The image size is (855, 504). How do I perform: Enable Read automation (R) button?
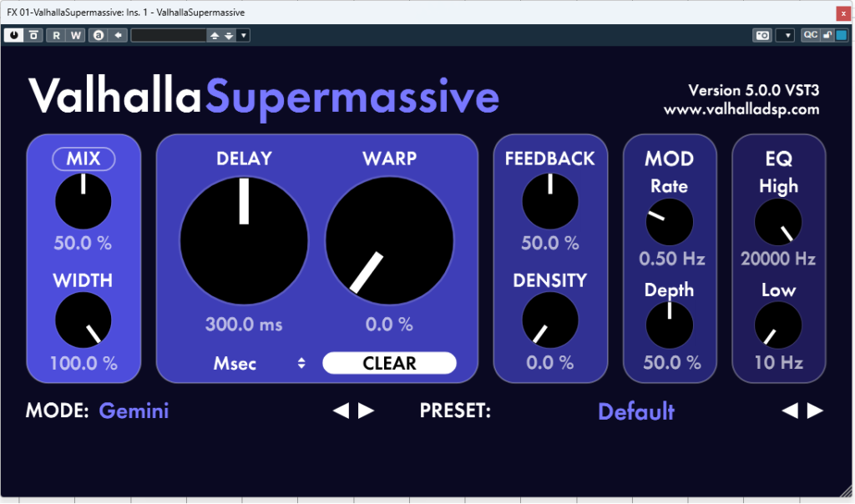pyautogui.click(x=56, y=35)
